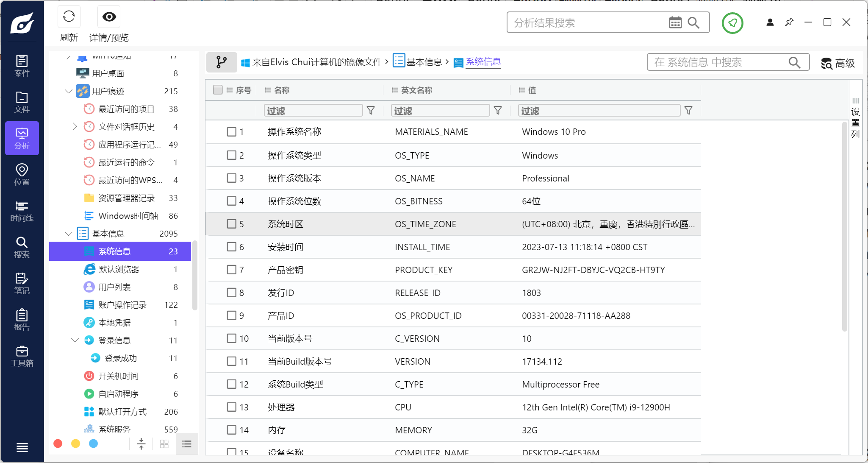868x463 pixels.
Task: Select 用户列表 in the tree
Action: pyautogui.click(x=114, y=287)
